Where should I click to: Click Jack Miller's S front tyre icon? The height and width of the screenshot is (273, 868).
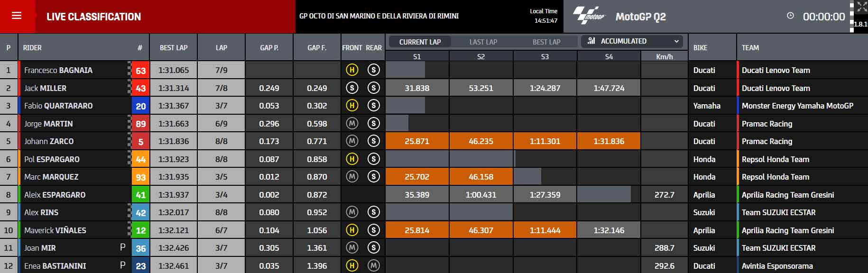click(x=352, y=88)
